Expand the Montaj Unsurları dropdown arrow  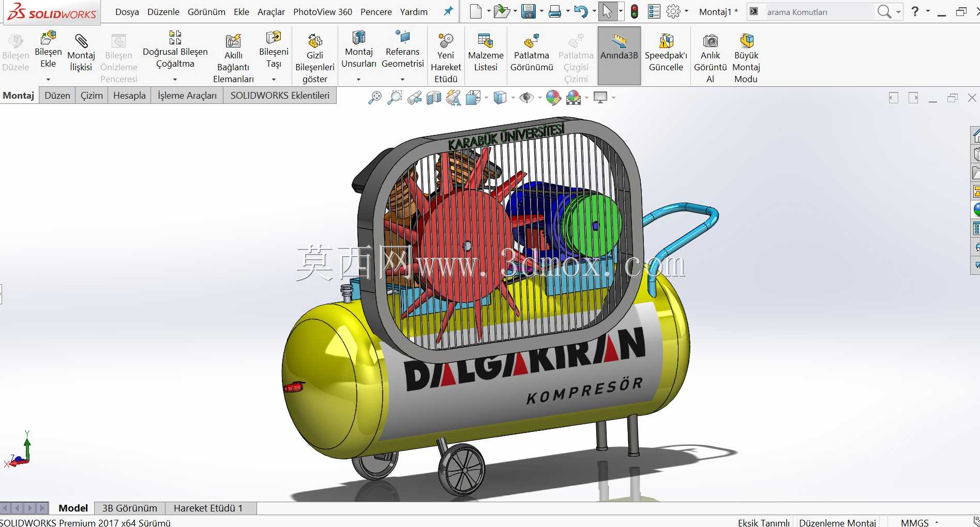pos(358,80)
